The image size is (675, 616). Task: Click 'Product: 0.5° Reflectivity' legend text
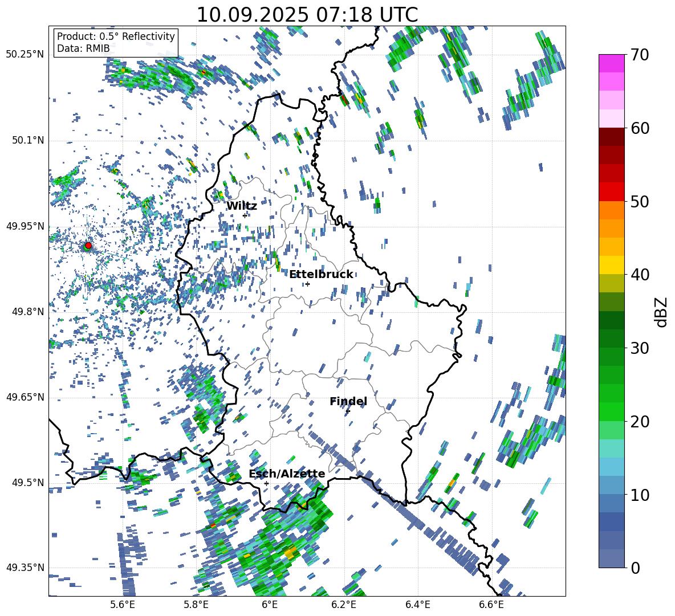click(116, 36)
